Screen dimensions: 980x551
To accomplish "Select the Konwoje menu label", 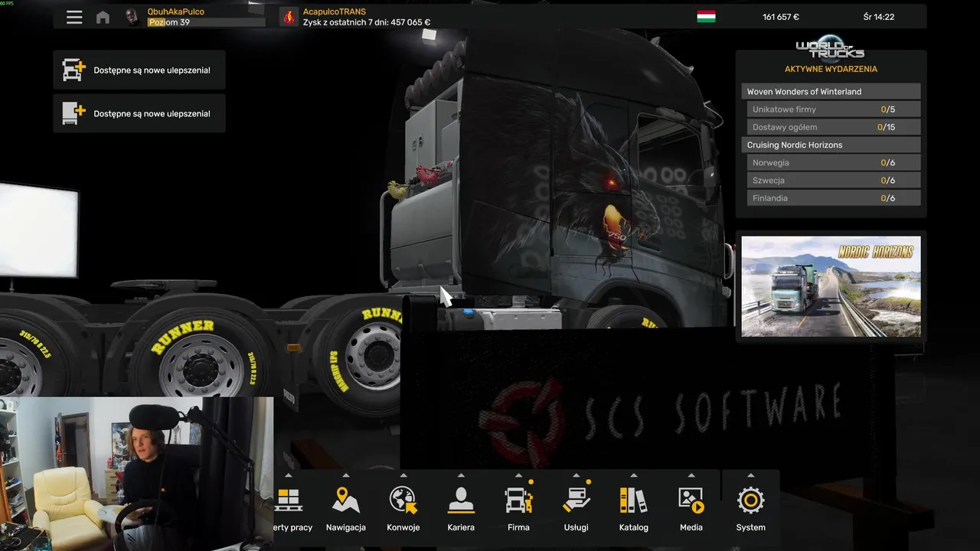I will coord(403,527).
